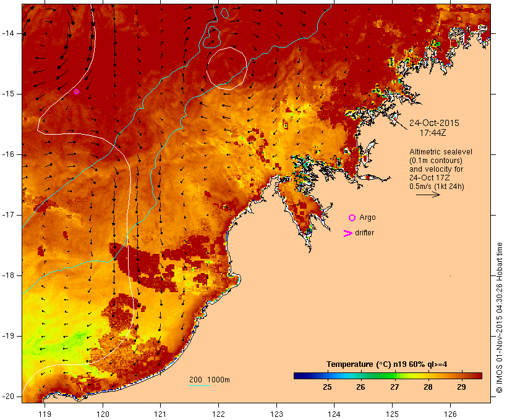Click the cyan 200 1000m contour legend line
The image size is (507, 420).
pyautogui.click(x=200, y=385)
